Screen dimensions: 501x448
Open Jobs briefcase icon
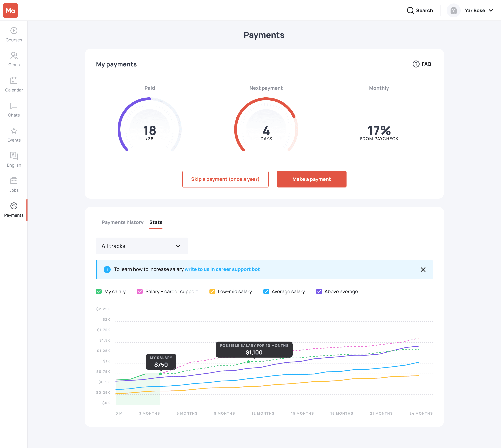click(x=14, y=181)
